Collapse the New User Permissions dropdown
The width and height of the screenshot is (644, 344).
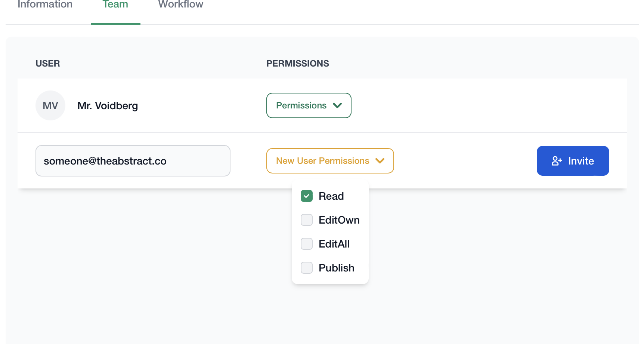coord(330,161)
